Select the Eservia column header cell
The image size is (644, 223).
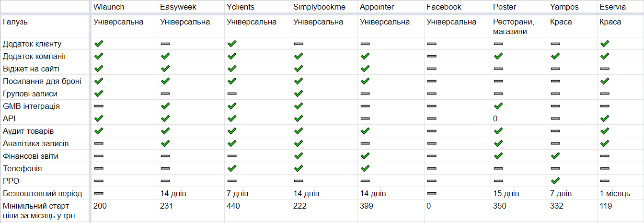click(x=621, y=7)
